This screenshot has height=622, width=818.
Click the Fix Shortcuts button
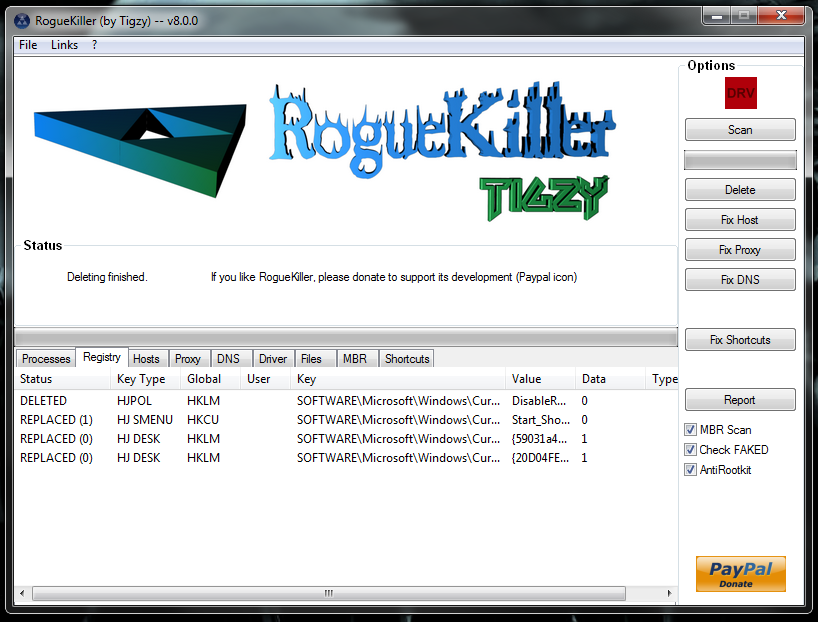(x=740, y=340)
